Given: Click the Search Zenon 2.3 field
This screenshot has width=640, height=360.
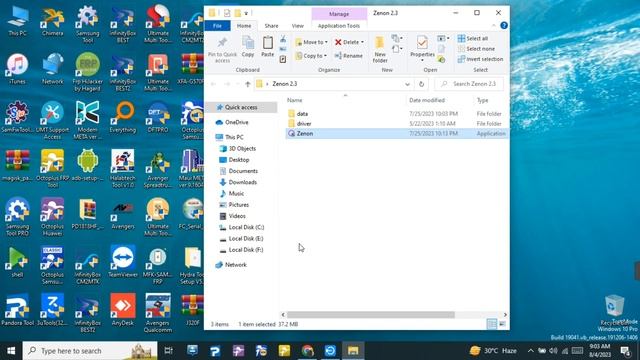Looking at the screenshot, I should click(469, 84).
